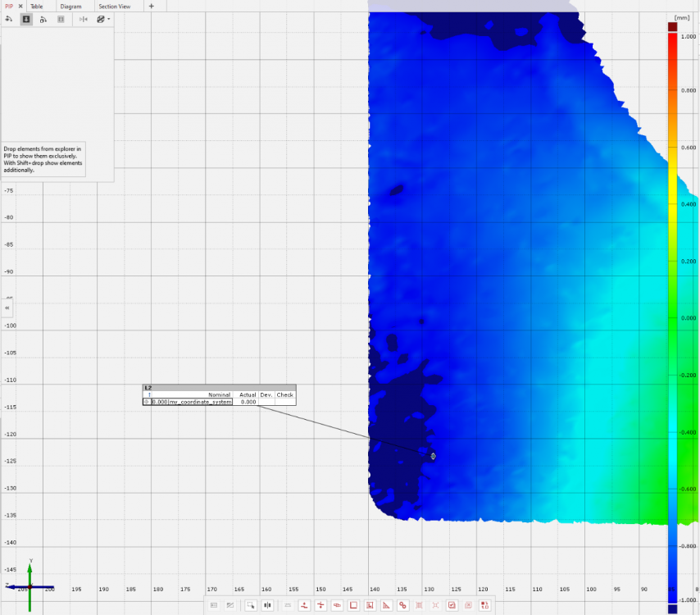Switch to the Section View tab
The image size is (700, 615).
pos(114,6)
